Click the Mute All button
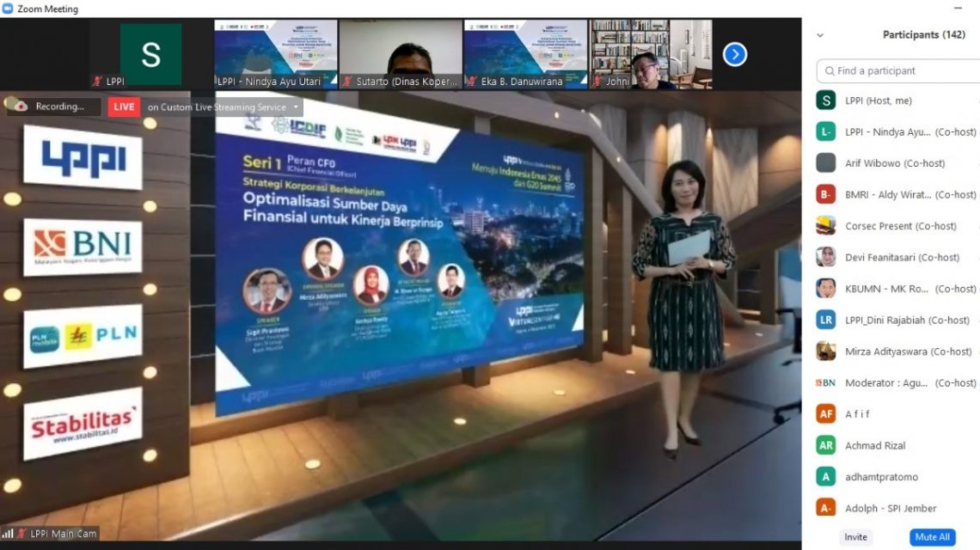Image resolution: width=980 pixels, height=550 pixels. [x=932, y=537]
